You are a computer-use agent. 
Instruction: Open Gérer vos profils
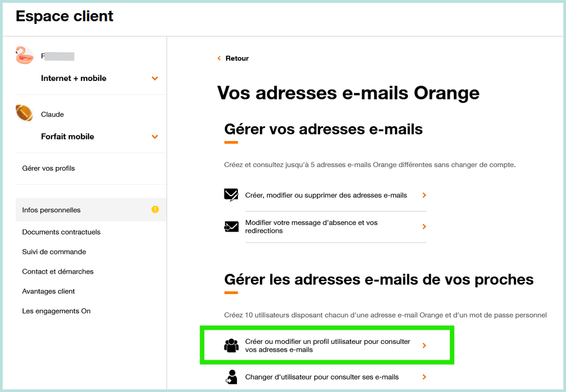pyautogui.click(x=48, y=168)
